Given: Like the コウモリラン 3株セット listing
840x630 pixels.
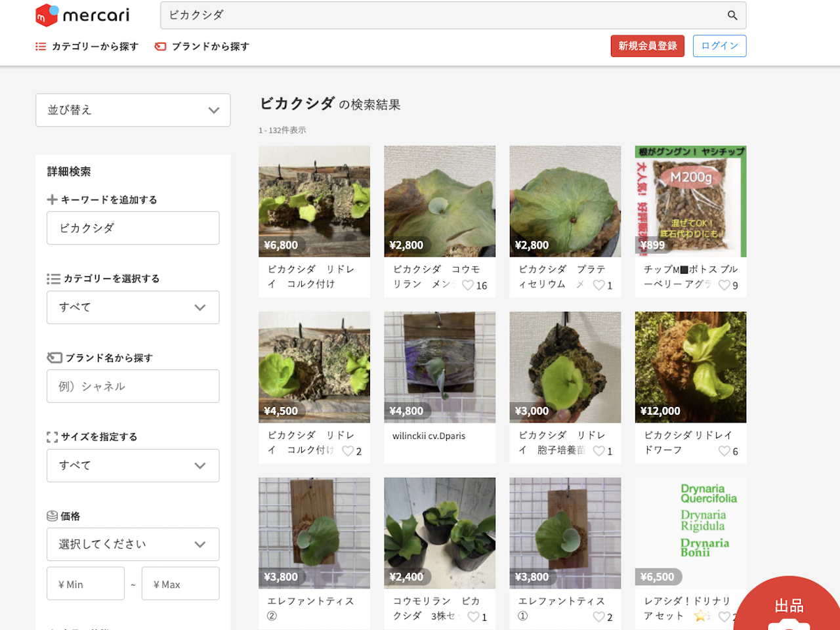Looking at the screenshot, I should [x=473, y=618].
